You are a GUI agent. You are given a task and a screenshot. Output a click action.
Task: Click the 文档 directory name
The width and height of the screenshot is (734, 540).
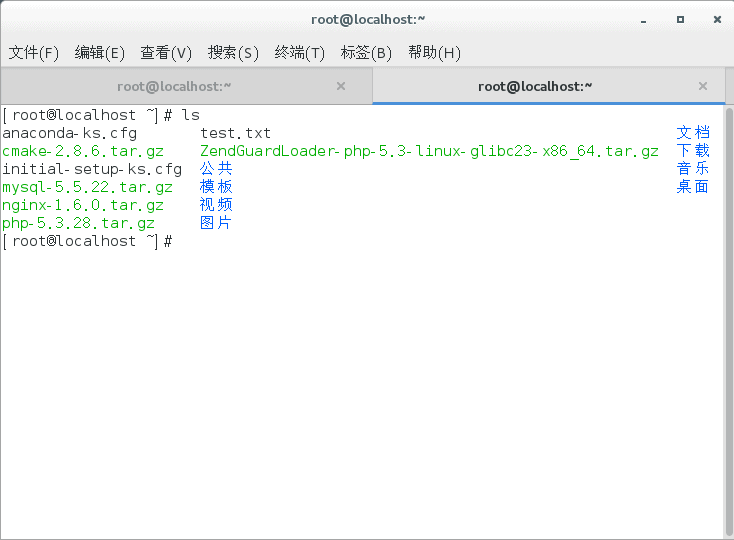693,132
